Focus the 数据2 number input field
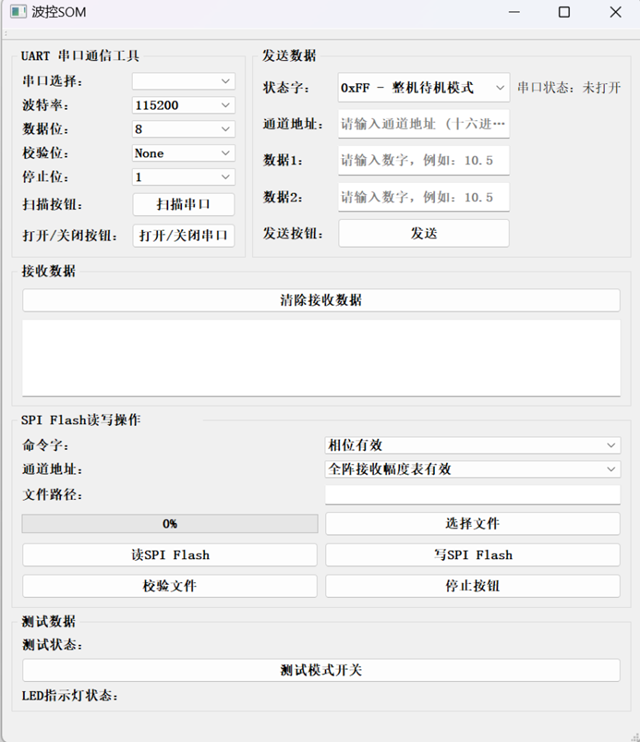 coord(423,197)
